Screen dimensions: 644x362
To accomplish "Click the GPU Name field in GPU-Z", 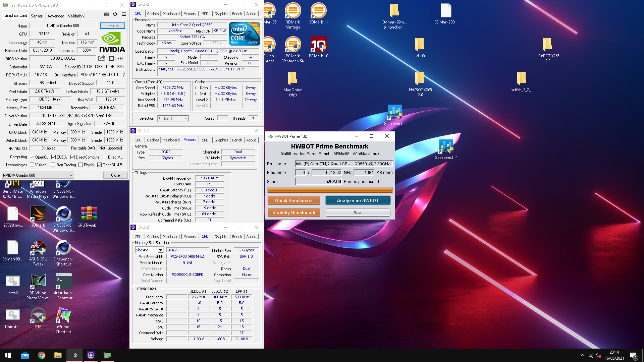I will pos(63,26).
